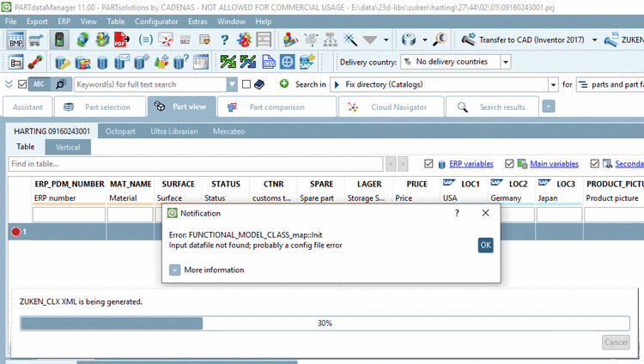Open the Window menu
Screen dimensions: 644x364
[x=231, y=21]
